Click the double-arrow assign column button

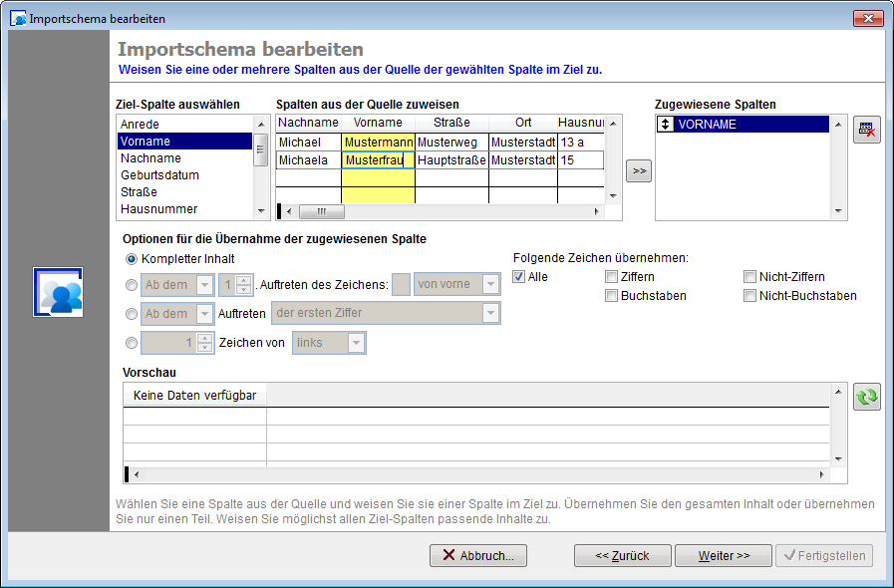[639, 171]
